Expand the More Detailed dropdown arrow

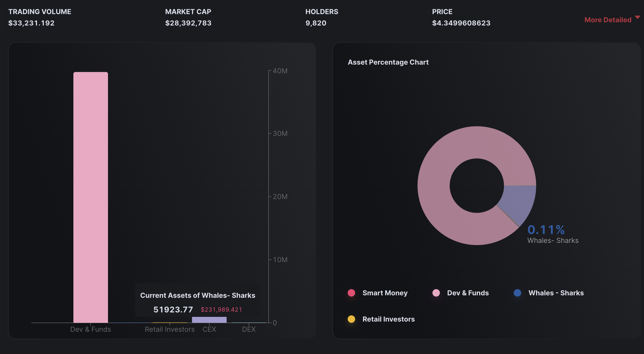point(637,17)
